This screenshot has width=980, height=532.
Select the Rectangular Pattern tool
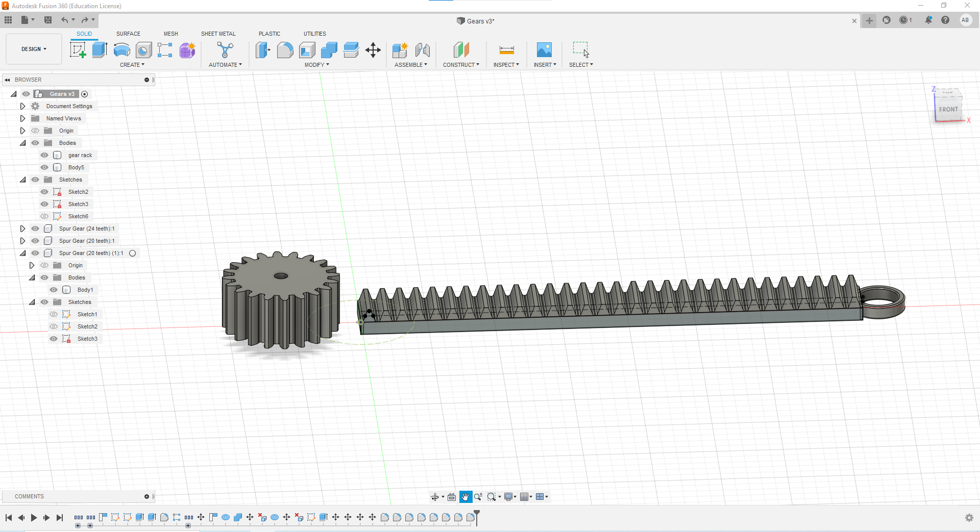[165, 50]
